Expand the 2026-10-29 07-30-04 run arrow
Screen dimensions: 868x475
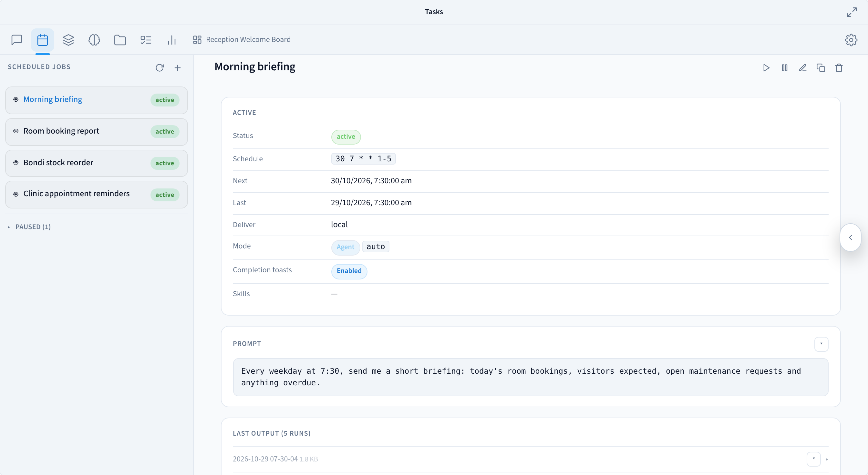[x=827, y=459]
